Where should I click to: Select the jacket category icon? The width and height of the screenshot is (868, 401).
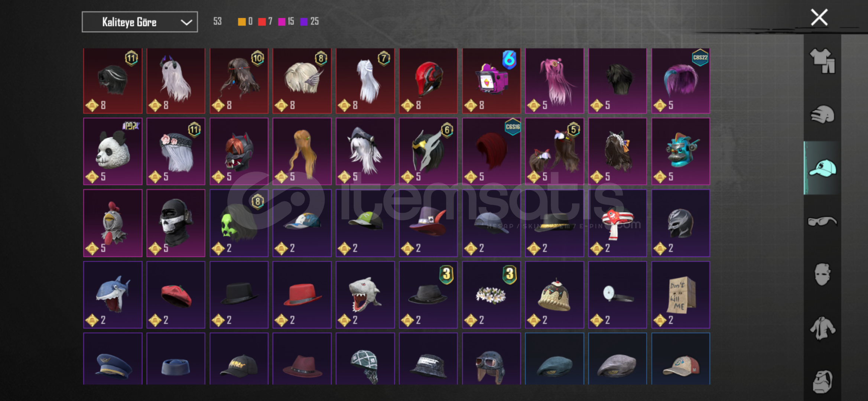click(x=822, y=328)
